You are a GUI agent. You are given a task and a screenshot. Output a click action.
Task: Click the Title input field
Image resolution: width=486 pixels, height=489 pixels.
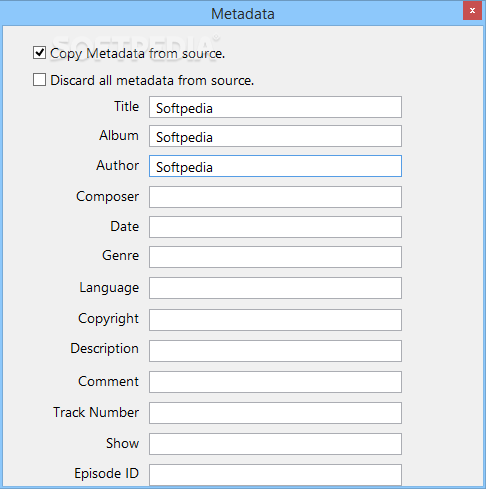tap(275, 107)
